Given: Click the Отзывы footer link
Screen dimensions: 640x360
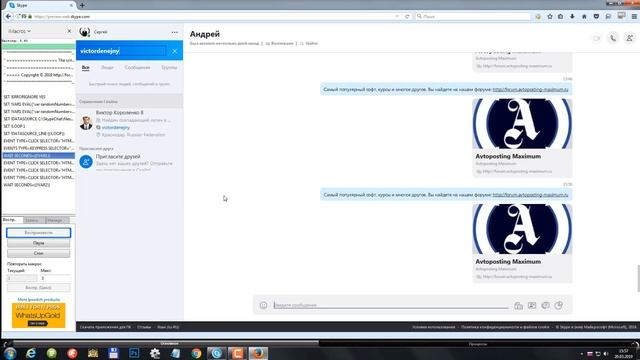Looking at the screenshot, I should coord(144,327).
